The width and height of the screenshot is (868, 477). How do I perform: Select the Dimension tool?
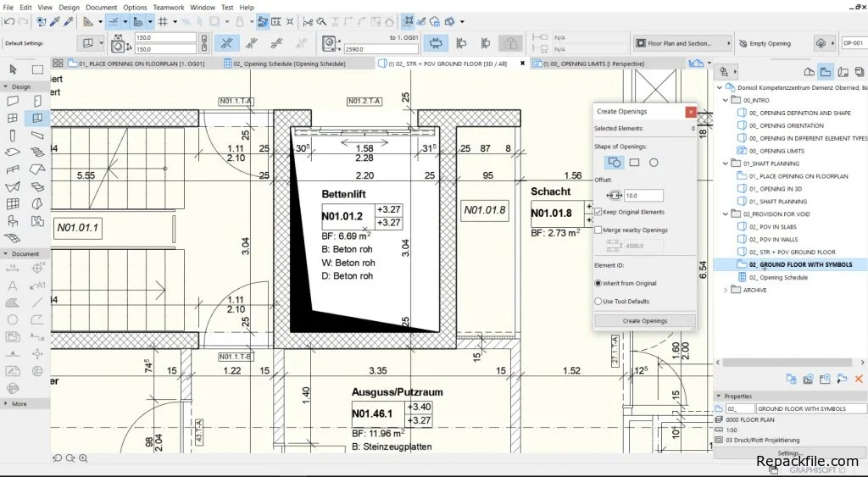13,269
